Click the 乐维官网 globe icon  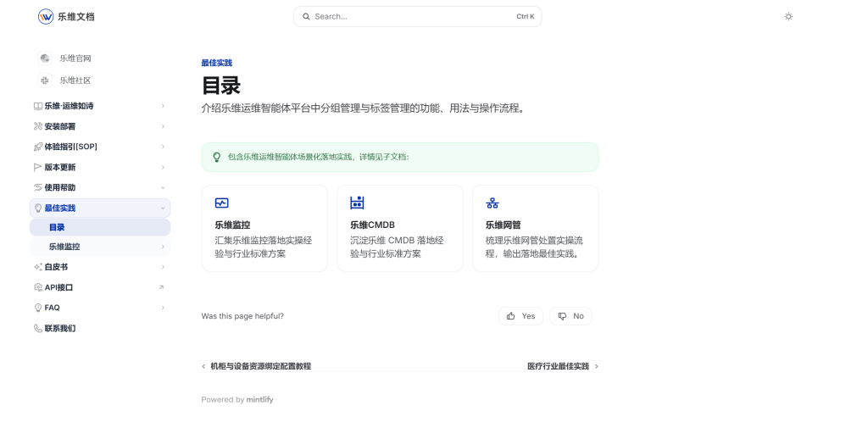pyautogui.click(x=45, y=58)
